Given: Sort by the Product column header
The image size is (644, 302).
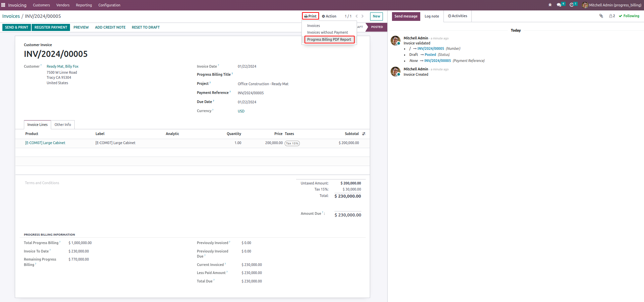Looking at the screenshot, I should (32, 134).
